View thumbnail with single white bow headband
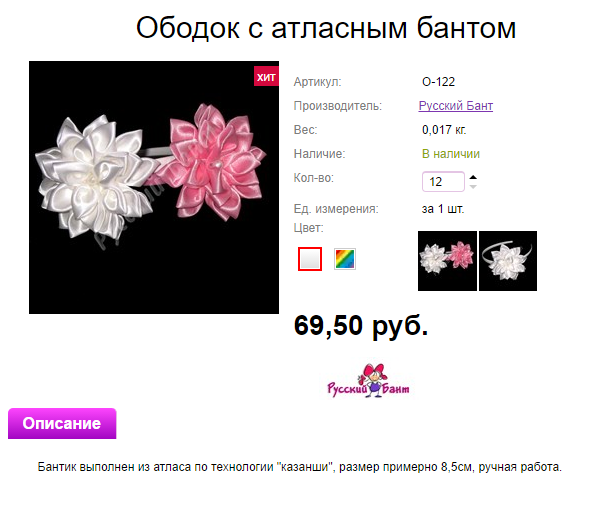 508,261
